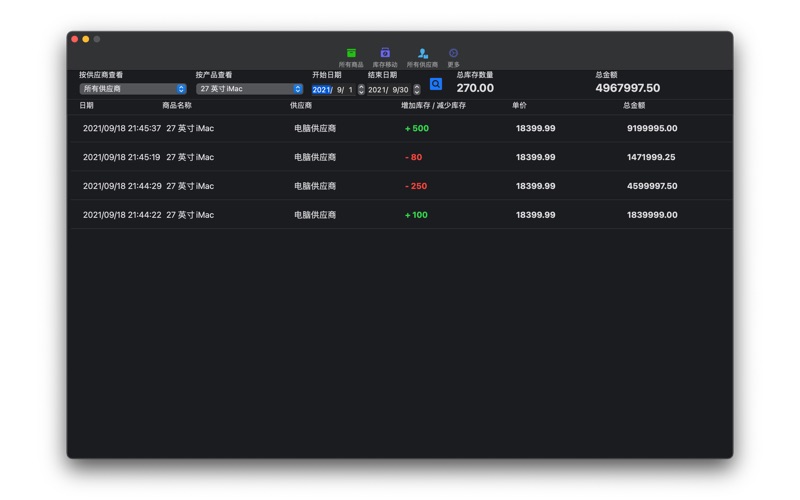The height and width of the screenshot is (500, 800).
Task: Click the 单价 column header
Action: tap(519, 106)
